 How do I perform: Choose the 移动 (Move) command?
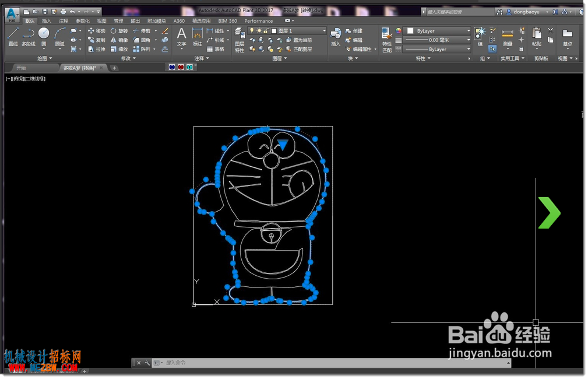pyautogui.click(x=97, y=31)
